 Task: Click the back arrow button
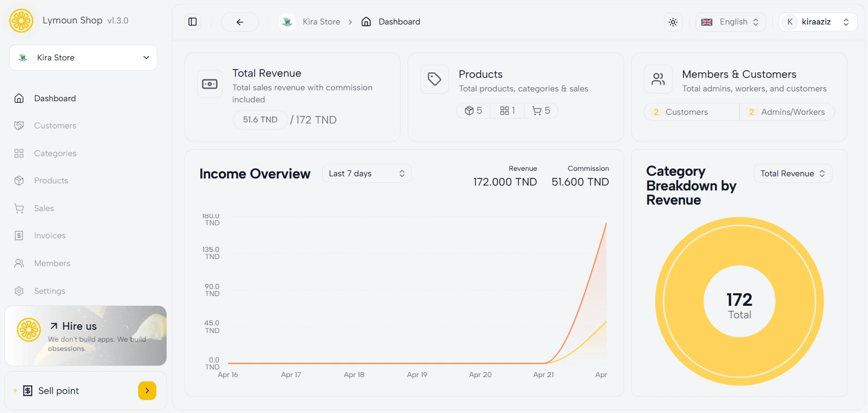[239, 22]
